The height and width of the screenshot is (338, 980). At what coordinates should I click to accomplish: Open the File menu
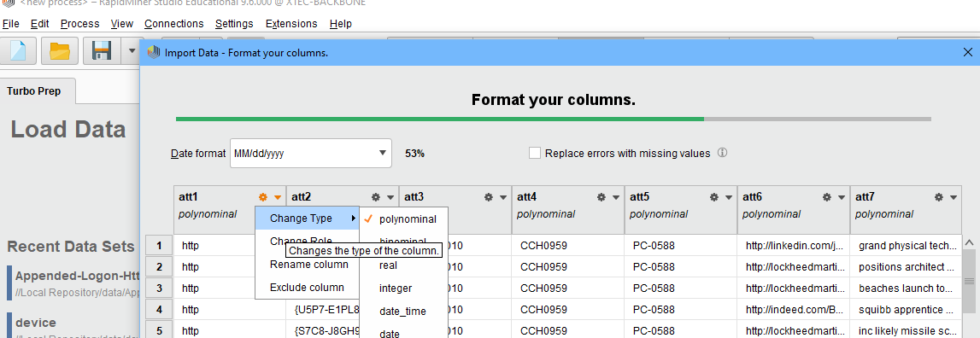pos(10,24)
